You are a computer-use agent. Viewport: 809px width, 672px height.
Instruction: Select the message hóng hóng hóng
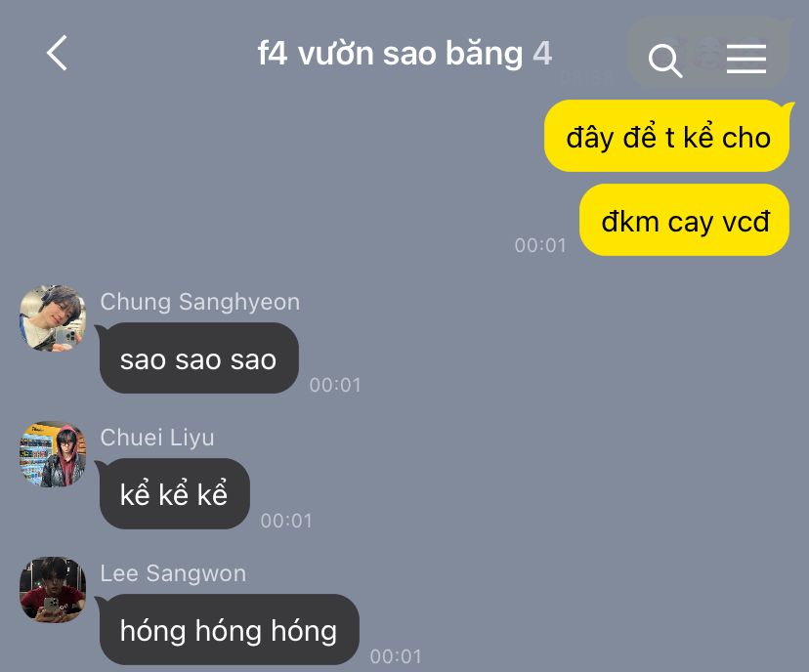[x=229, y=630]
